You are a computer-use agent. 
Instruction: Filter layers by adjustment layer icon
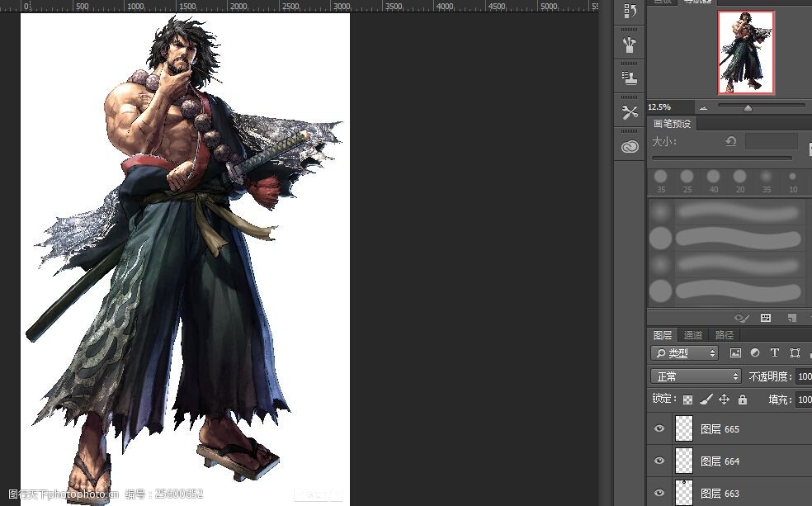pos(754,353)
